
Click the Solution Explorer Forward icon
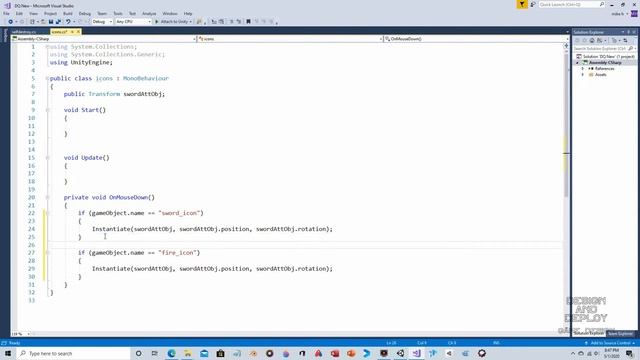584,40
